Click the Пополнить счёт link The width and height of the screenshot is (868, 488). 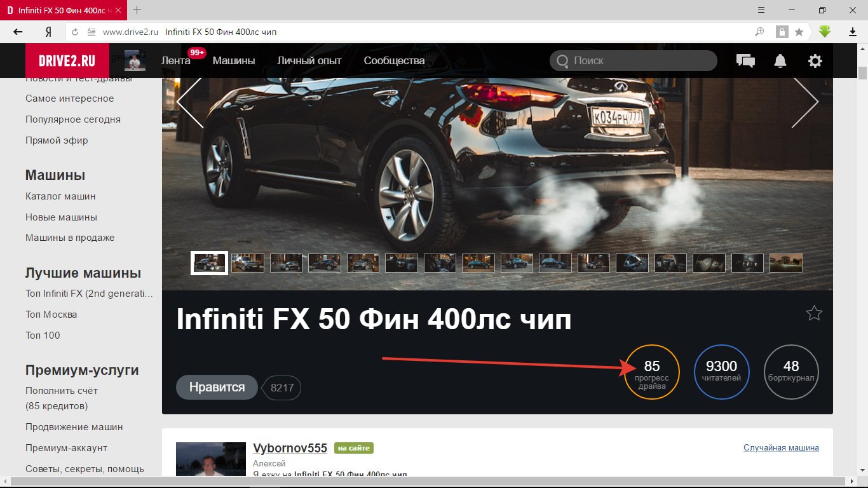[62, 391]
